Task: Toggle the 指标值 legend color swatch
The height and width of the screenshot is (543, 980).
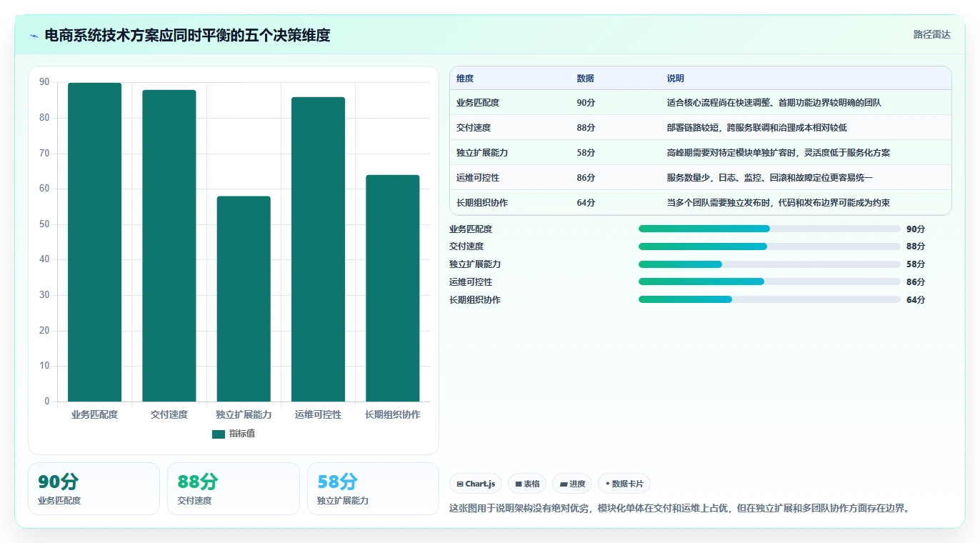Action: (x=219, y=434)
